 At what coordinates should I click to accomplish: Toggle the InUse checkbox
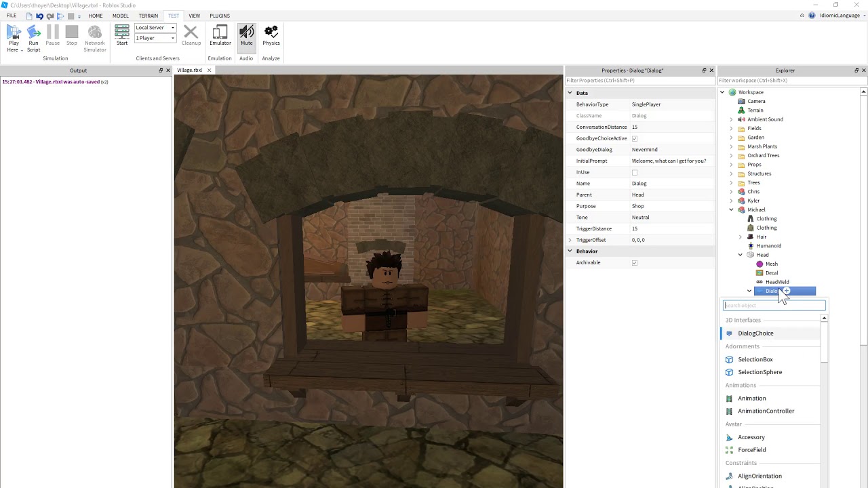[x=635, y=172]
